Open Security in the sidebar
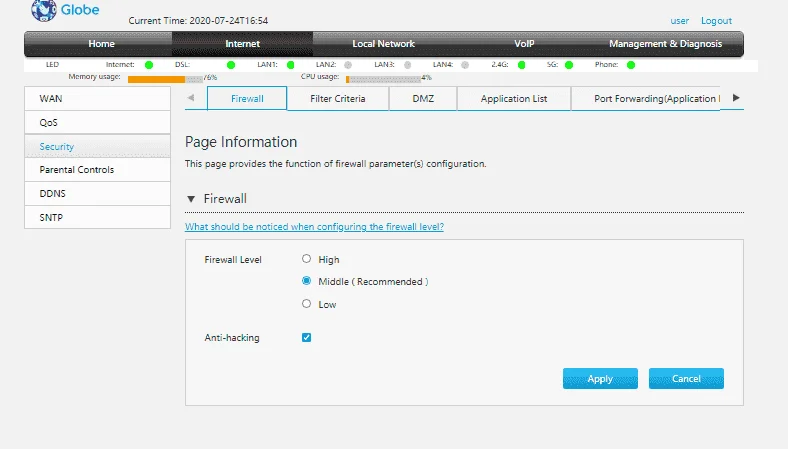The image size is (788, 449). tap(97, 146)
